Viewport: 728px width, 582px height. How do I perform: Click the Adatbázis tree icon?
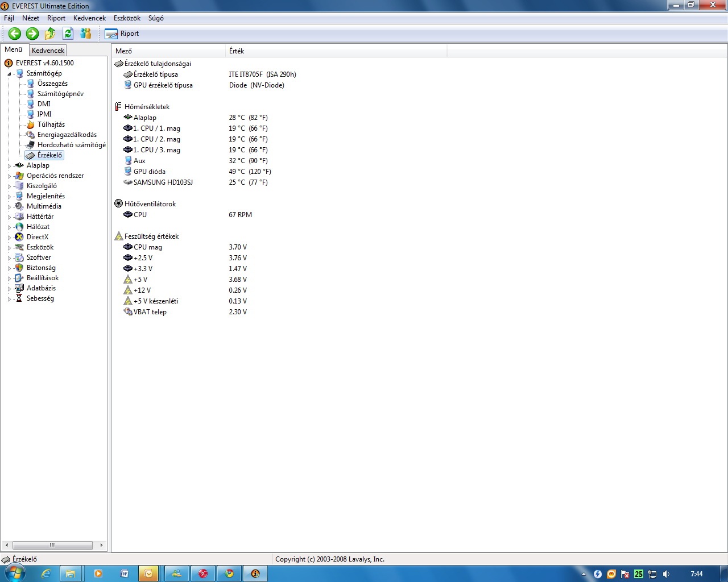point(19,288)
